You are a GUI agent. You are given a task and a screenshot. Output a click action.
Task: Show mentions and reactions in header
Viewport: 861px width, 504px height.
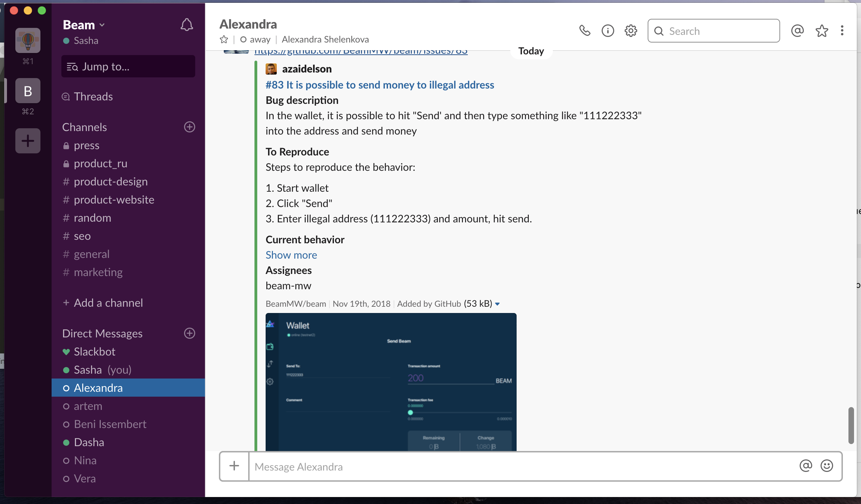pyautogui.click(x=797, y=31)
